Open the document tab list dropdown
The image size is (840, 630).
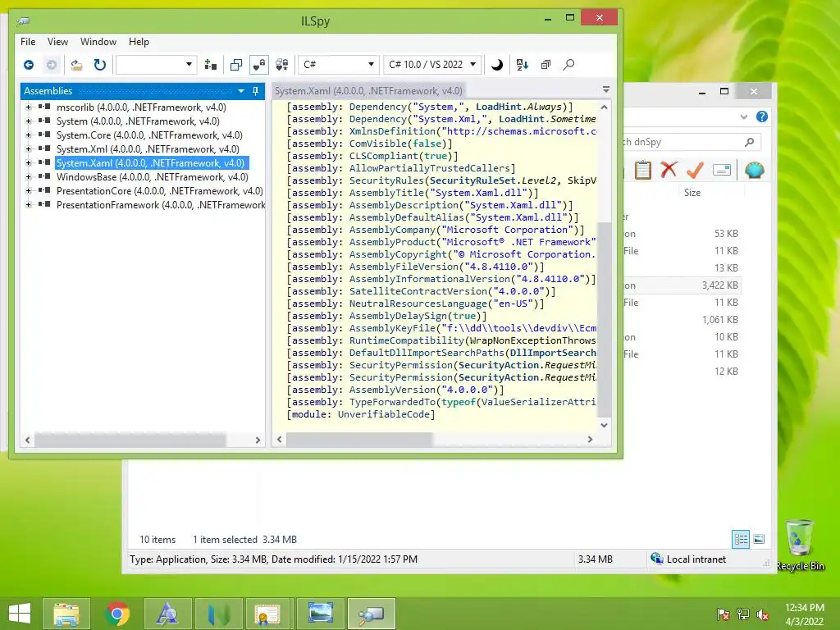(x=606, y=89)
